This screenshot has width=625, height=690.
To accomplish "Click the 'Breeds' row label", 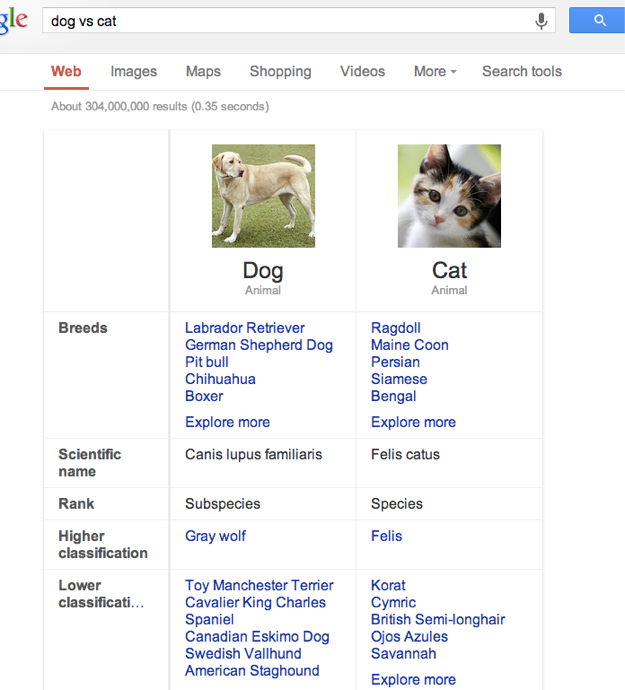I will click(83, 328).
